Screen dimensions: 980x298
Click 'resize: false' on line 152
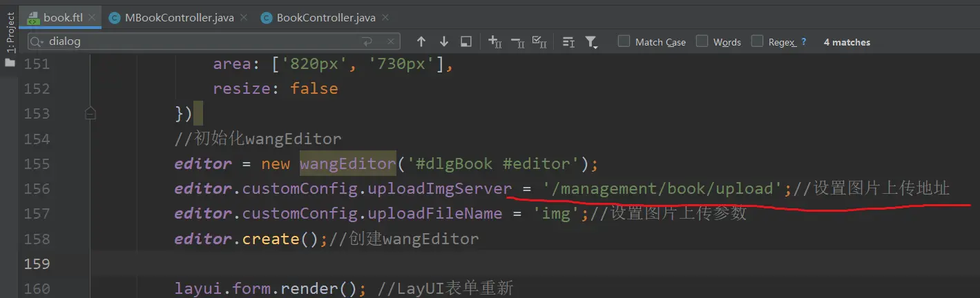coord(276,89)
